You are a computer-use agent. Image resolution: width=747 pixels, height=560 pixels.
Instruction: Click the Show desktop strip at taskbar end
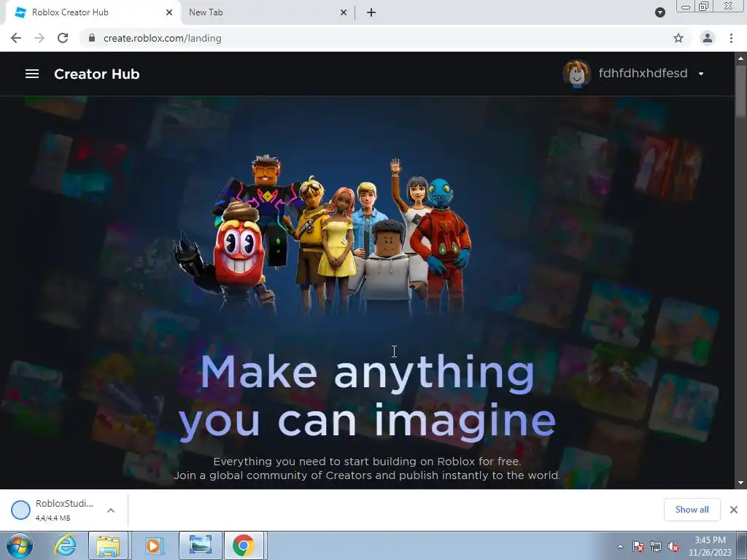click(x=742, y=545)
